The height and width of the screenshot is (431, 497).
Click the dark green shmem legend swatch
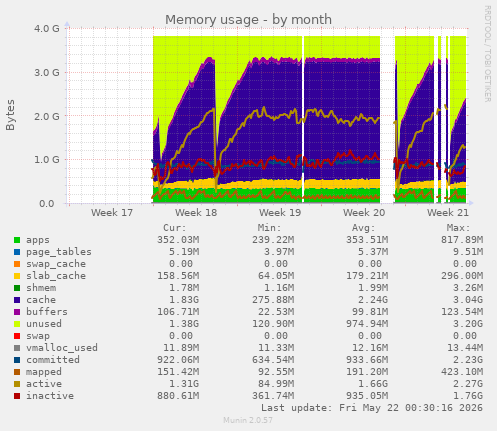tap(17, 288)
